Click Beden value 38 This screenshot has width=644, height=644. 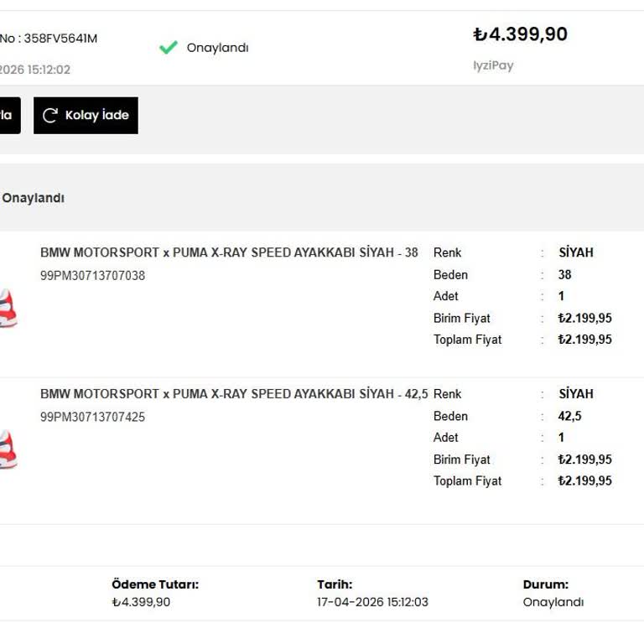564,274
